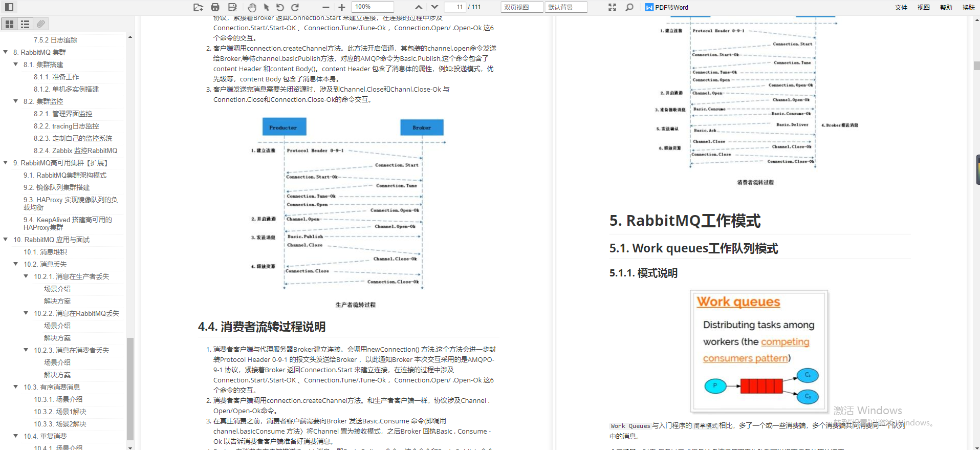Jump to outline entry 8.1.2. 单机多实例搭建

[67, 89]
